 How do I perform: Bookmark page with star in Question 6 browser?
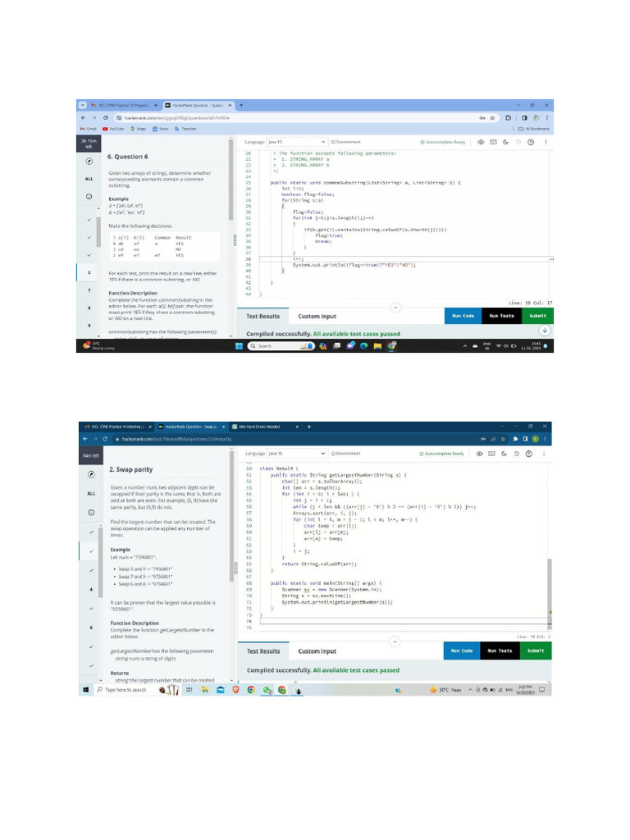click(x=492, y=118)
